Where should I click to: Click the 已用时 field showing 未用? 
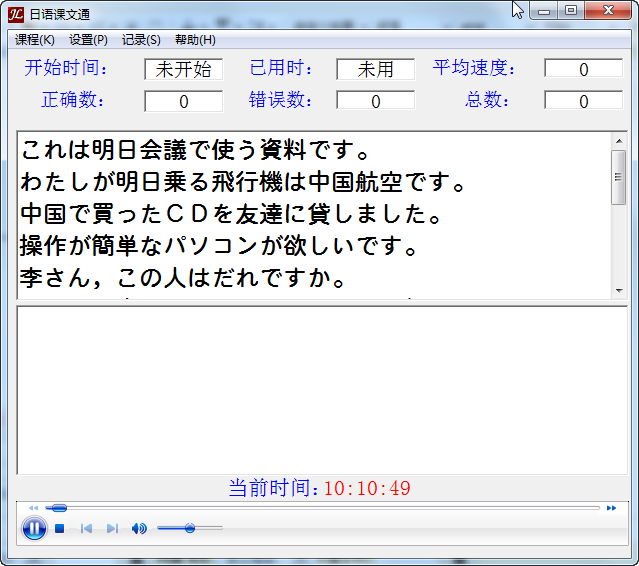pyautogui.click(x=375, y=69)
